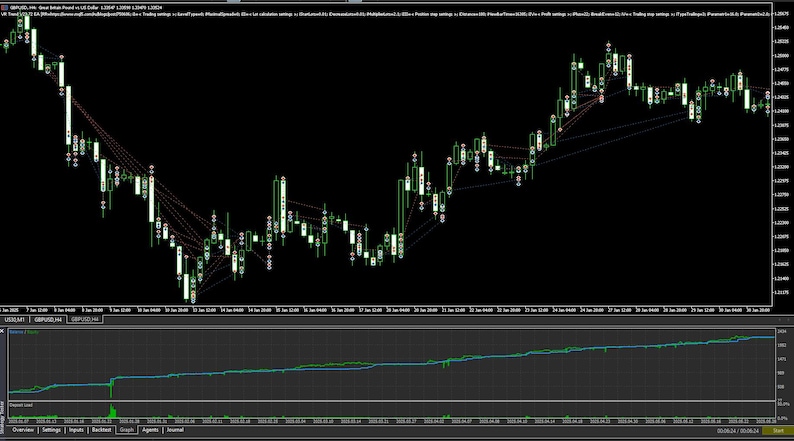Click the tall green spike in Deposit Load
Image resolution: width=794 pixels, height=441 pixels.
[x=111, y=411]
